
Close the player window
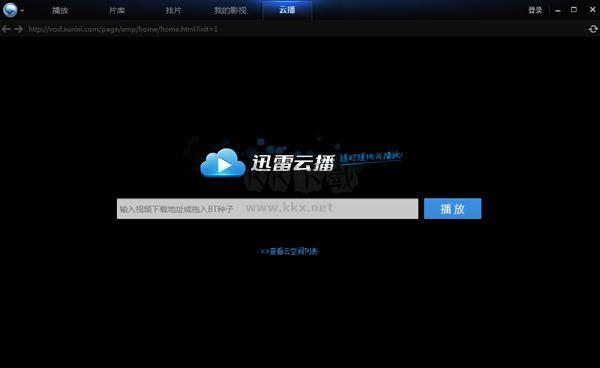click(x=592, y=10)
